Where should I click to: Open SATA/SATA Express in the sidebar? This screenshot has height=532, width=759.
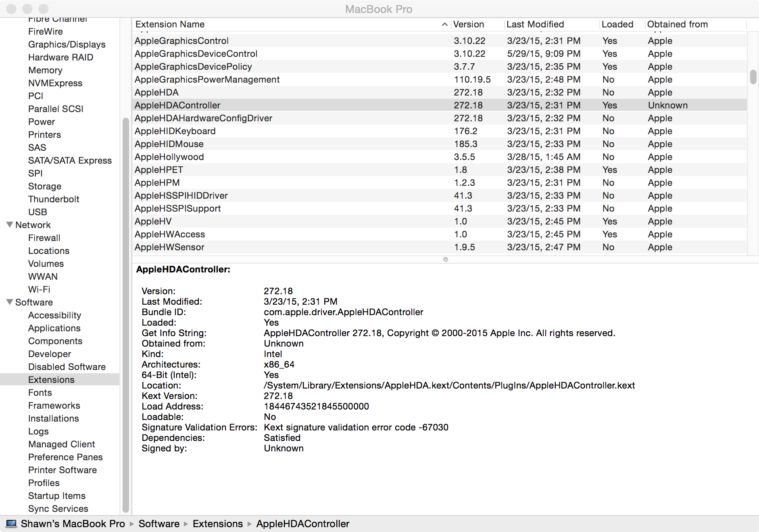(70, 160)
